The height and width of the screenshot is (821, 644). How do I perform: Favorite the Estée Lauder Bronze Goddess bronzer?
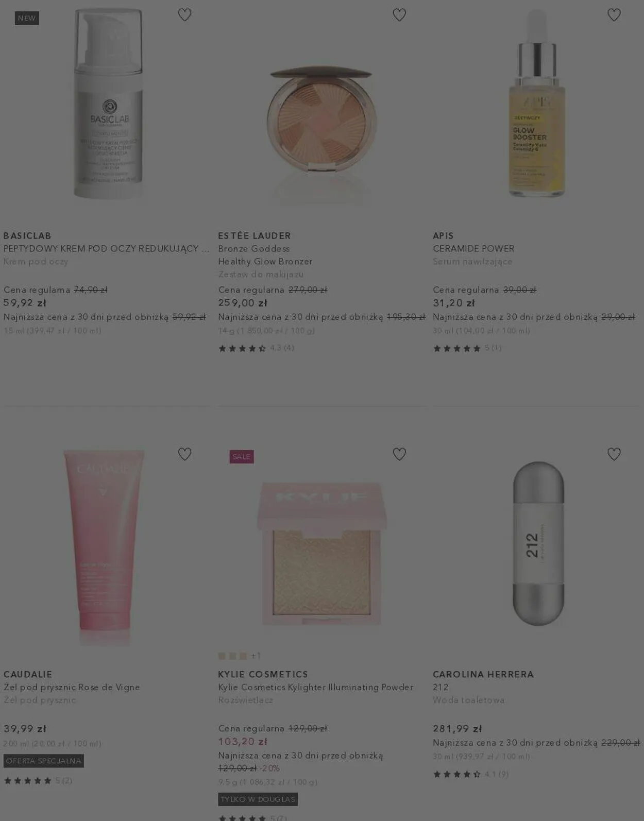pos(399,15)
